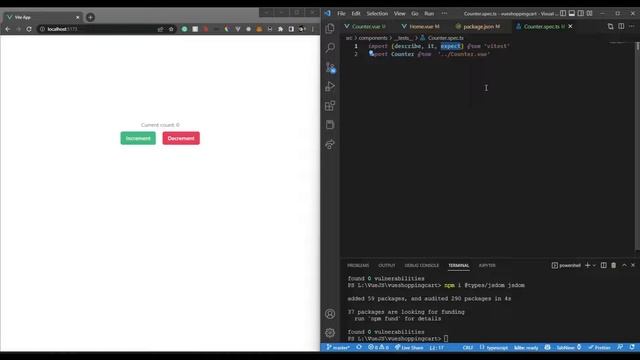Click the trash icon to kill the terminal
This screenshot has width=640, height=360.
(x=613, y=265)
